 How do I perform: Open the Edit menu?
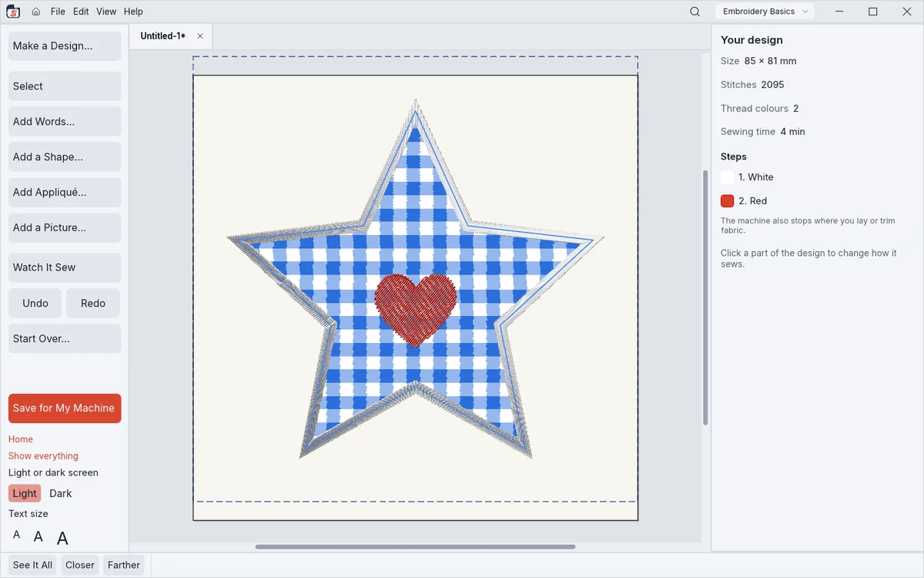pos(81,12)
